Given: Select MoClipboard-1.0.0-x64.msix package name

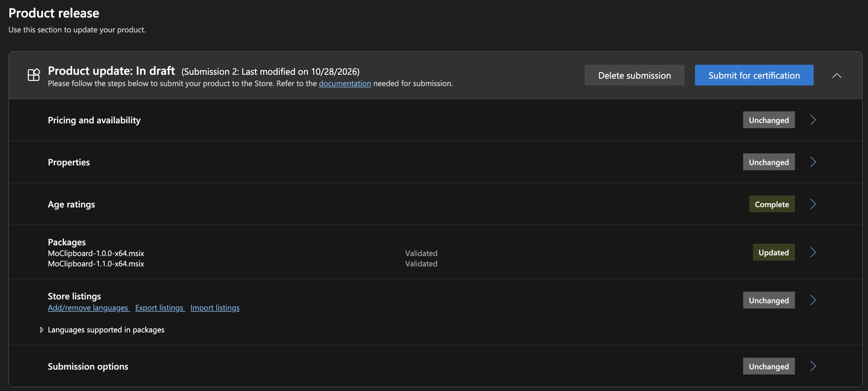Looking at the screenshot, I should (x=96, y=253).
